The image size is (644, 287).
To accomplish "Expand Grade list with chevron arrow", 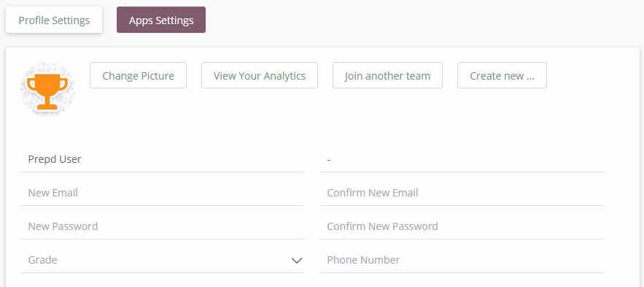I will [x=297, y=260].
